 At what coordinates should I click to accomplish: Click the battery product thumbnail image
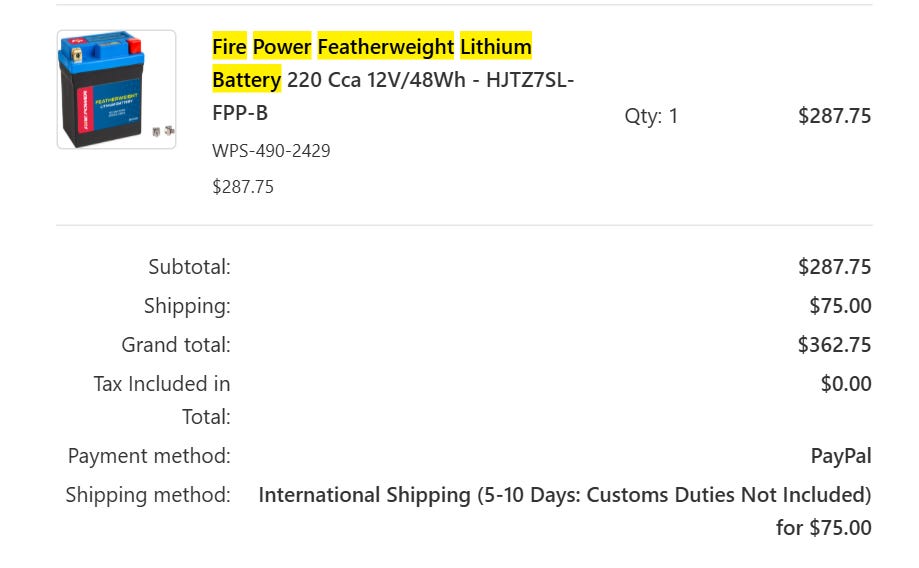point(116,90)
